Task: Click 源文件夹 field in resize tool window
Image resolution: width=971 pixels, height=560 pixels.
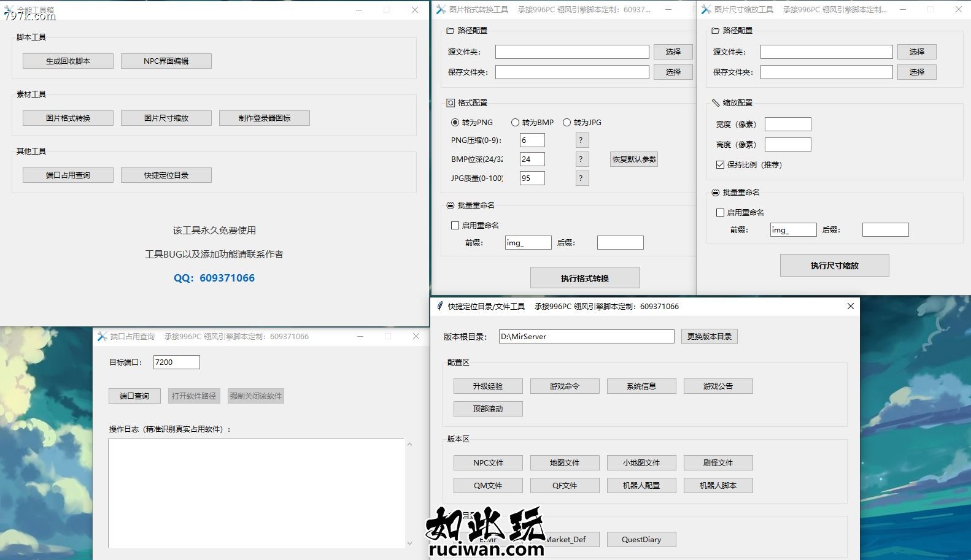Action: [826, 52]
